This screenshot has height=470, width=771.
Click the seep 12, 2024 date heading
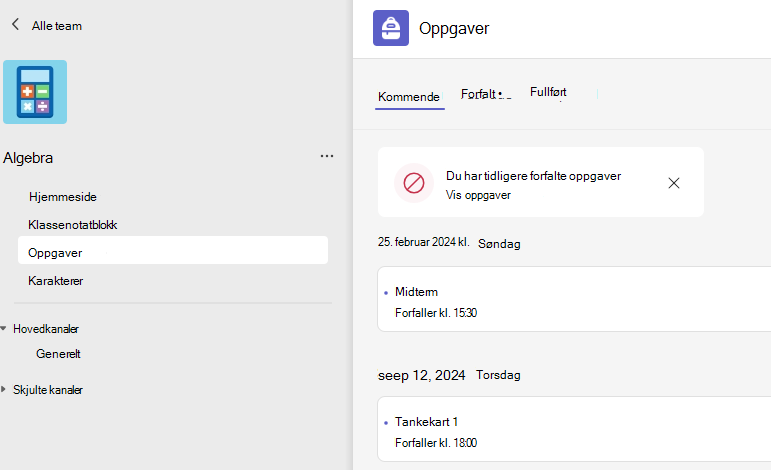421,375
